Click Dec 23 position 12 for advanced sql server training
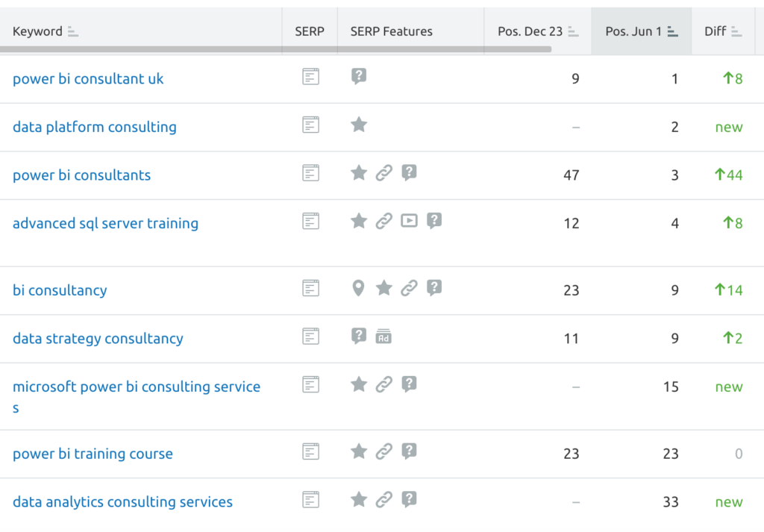Image resolution: width=764 pixels, height=532 pixels. coord(571,223)
